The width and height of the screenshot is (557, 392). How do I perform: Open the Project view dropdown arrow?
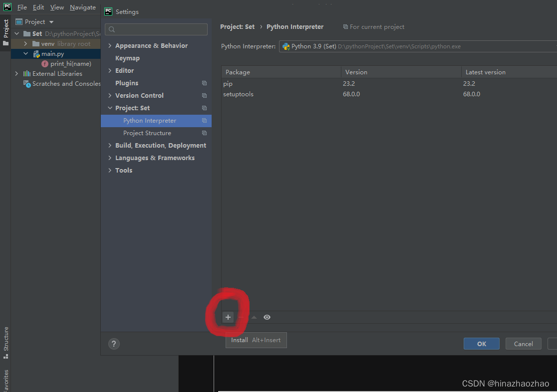(51, 22)
